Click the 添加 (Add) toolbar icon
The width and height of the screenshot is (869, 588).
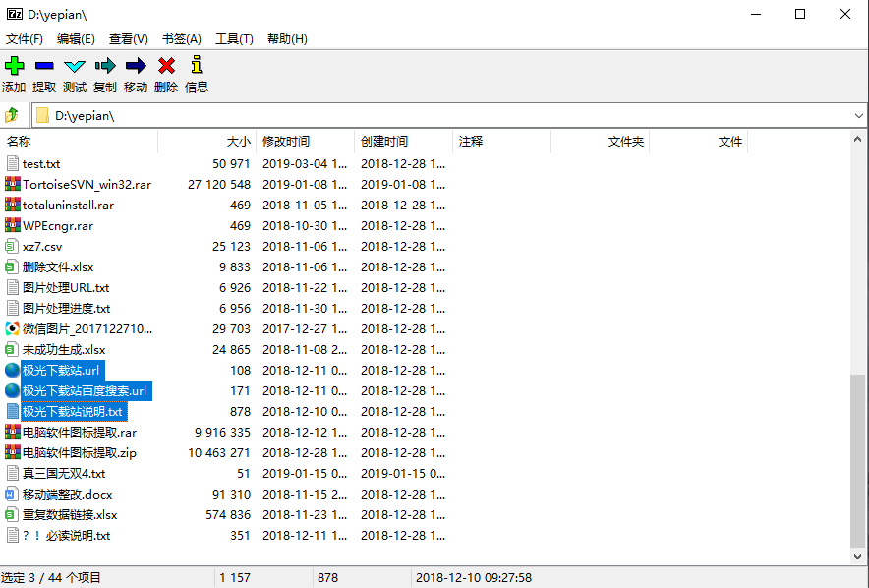(x=14, y=66)
